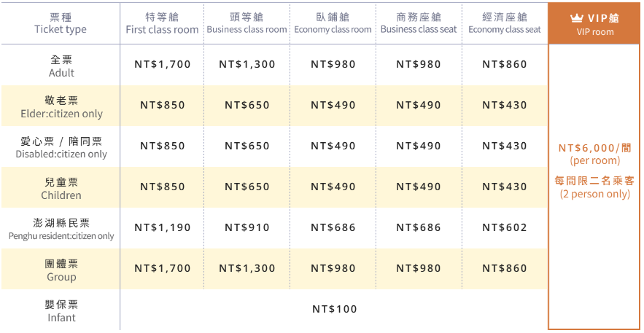Click the Business class seat header
Viewport: 644px width, 333px height.
419,23
